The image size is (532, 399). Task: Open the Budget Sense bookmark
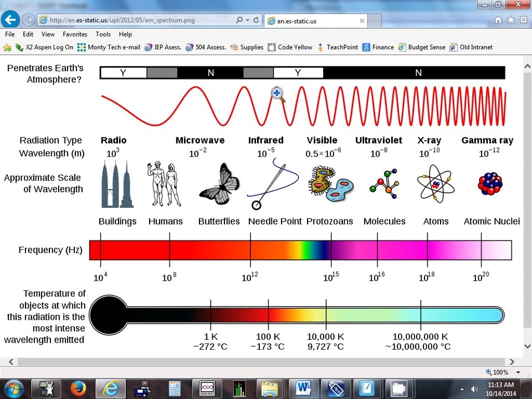pos(422,48)
